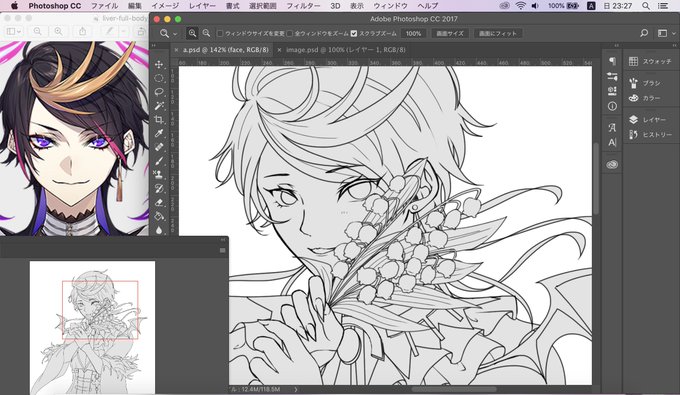Screen dimensions: 680x395
Task: Select the History Brush tool
Action: [159, 189]
